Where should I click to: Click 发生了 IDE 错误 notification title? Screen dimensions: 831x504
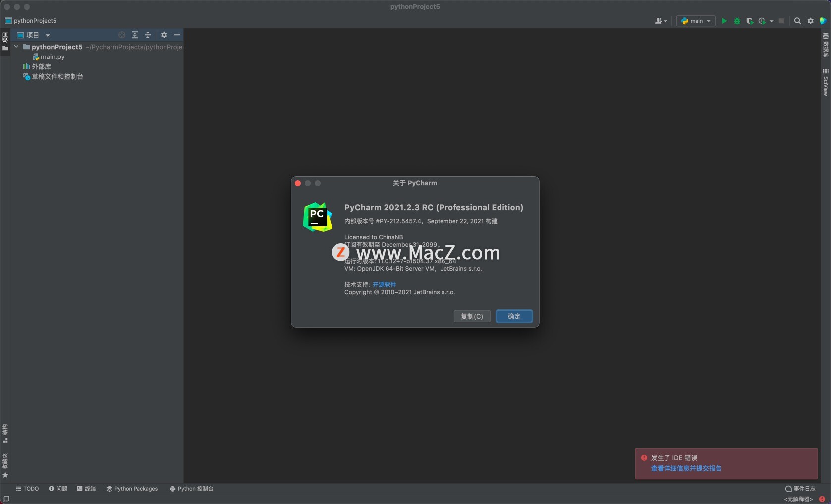coord(674,458)
